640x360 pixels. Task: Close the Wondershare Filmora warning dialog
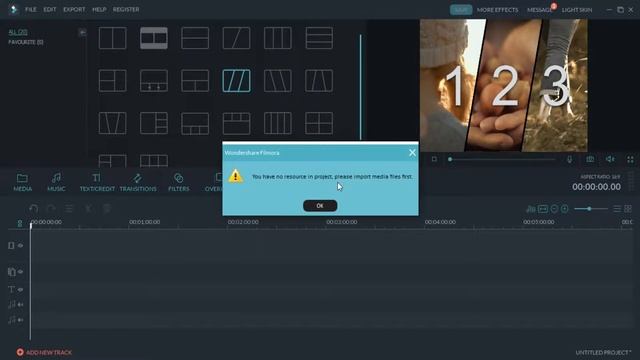point(412,153)
